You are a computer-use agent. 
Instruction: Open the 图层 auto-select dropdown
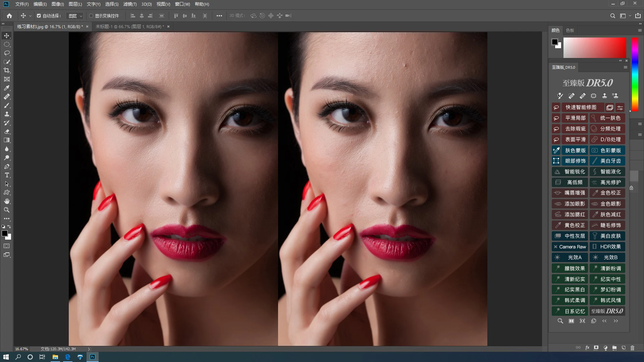point(75,16)
